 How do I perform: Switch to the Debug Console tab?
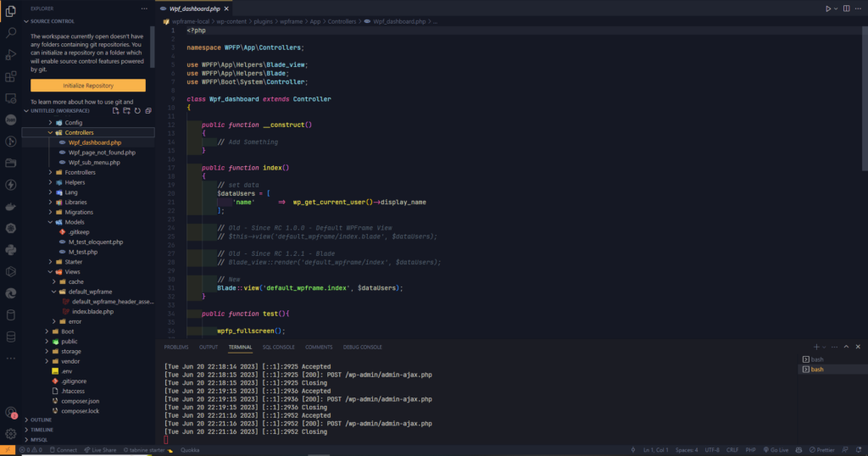[363, 347]
